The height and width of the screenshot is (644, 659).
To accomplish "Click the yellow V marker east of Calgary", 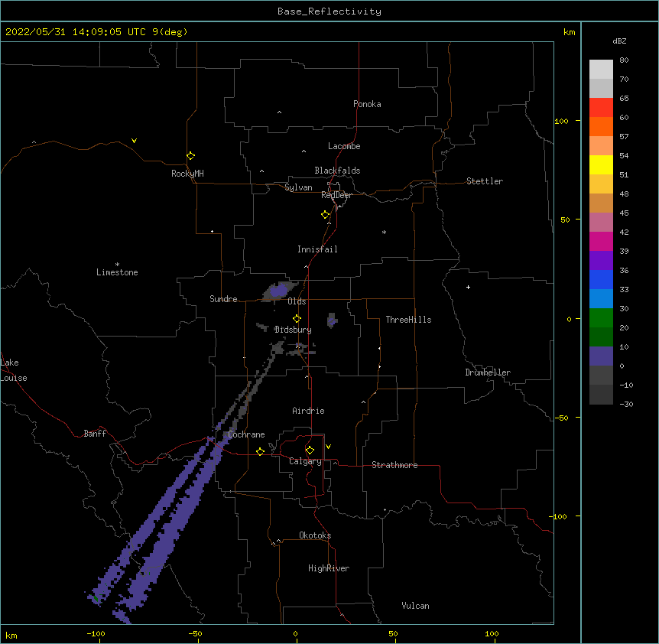I will [x=328, y=447].
